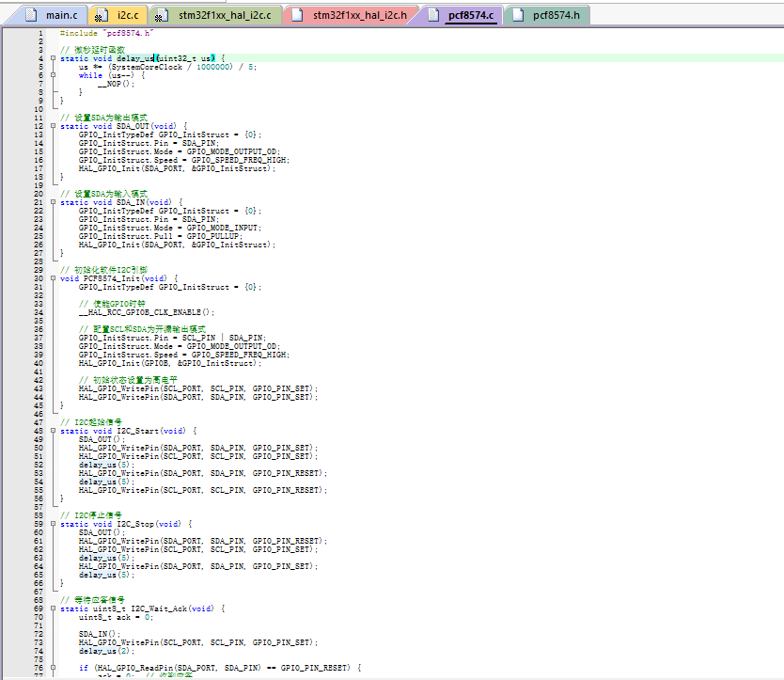The width and height of the screenshot is (784, 680).
Task: Collapse the while (us--) loop block
Action: pyautogui.click(x=53, y=75)
